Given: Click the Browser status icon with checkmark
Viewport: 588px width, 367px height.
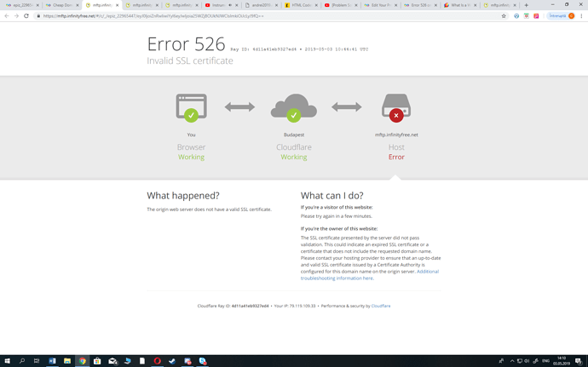Looking at the screenshot, I should (191, 108).
